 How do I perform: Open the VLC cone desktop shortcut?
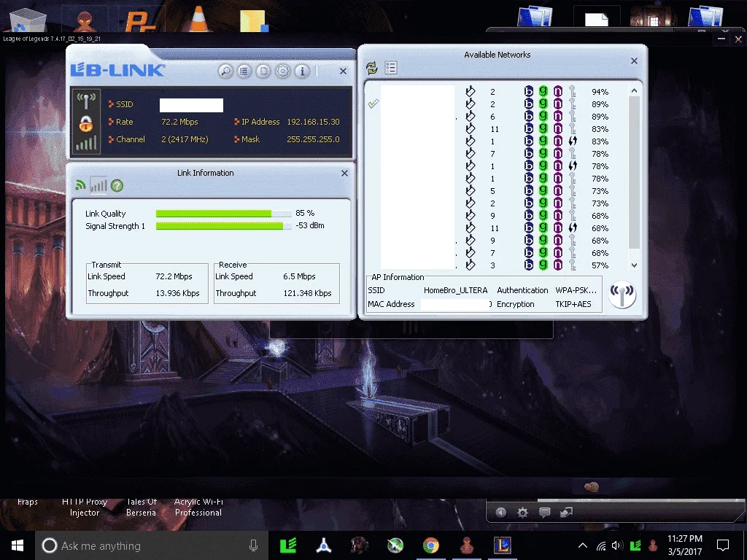tap(199, 17)
